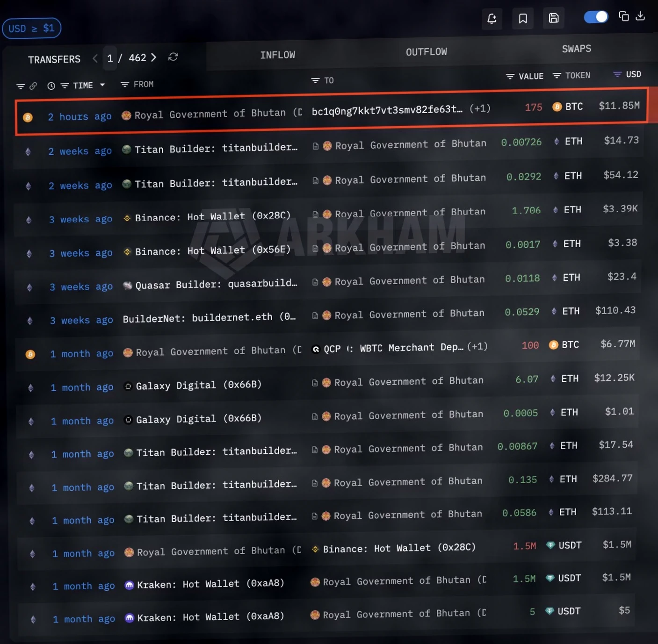The image size is (658, 644).
Task: Click the Binance icon in the 1.706 ETH row
Action: pyautogui.click(x=127, y=218)
